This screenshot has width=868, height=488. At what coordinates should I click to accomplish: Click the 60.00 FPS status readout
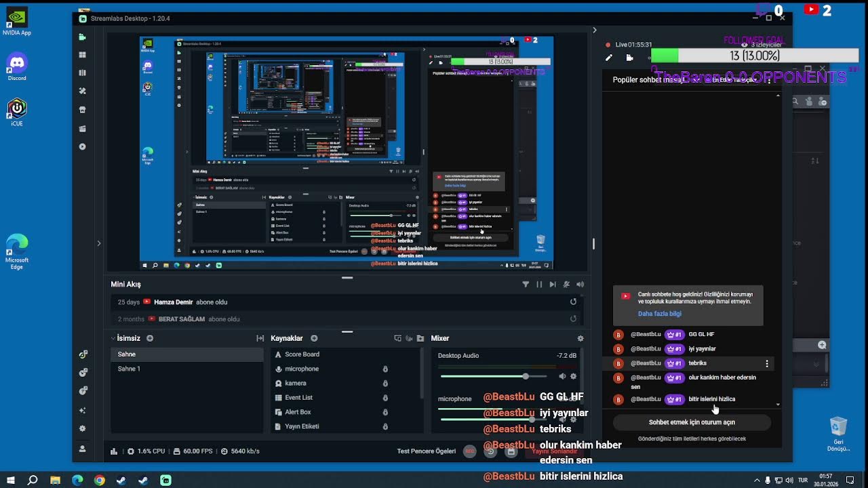tap(193, 451)
